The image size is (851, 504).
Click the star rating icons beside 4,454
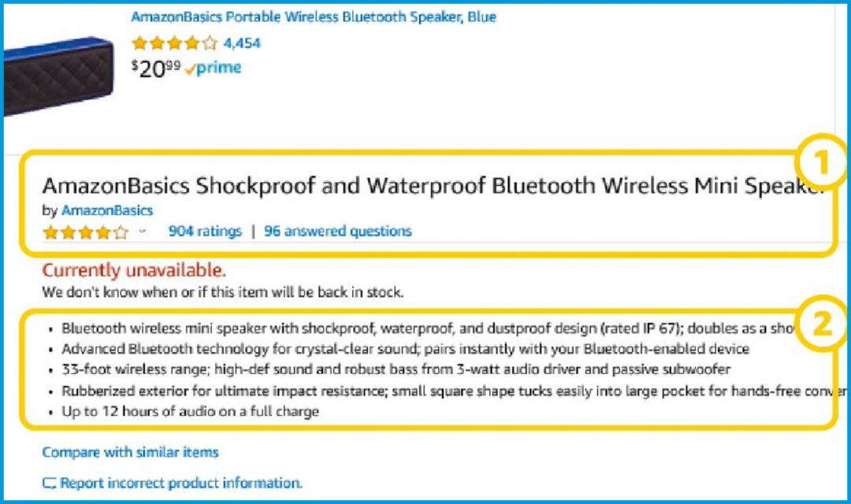point(174,43)
